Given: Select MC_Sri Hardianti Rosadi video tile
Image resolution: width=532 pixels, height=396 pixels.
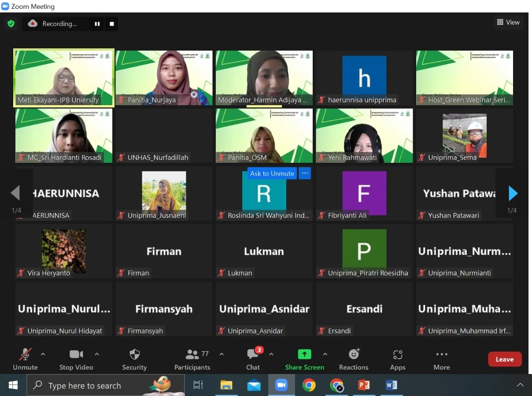Looking at the screenshot, I should [64, 136].
